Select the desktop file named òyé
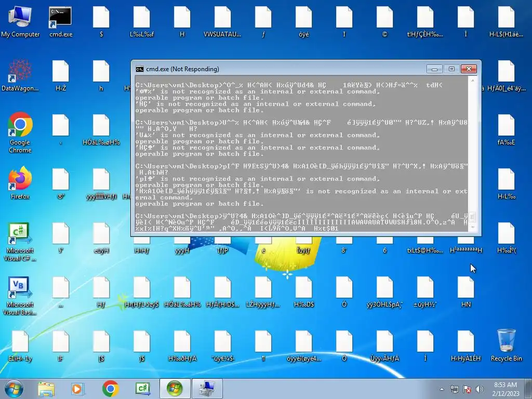The height and width of the screenshot is (399, 532). coord(303,22)
